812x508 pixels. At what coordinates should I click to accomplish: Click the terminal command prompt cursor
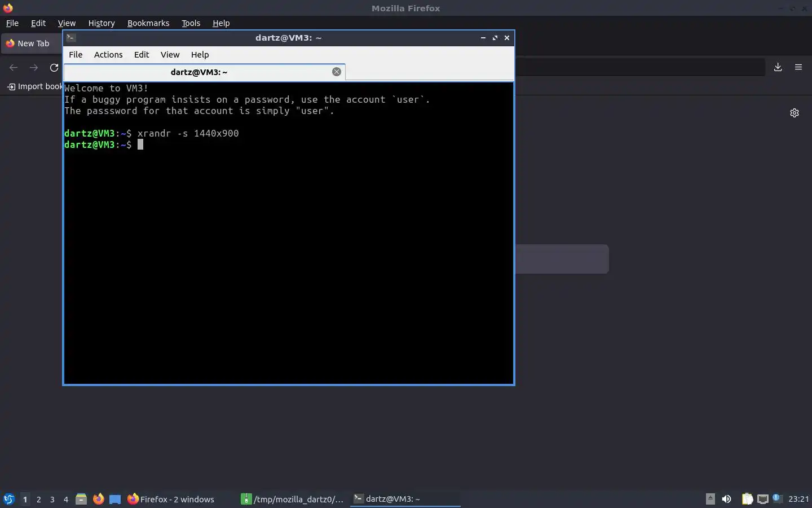140,144
